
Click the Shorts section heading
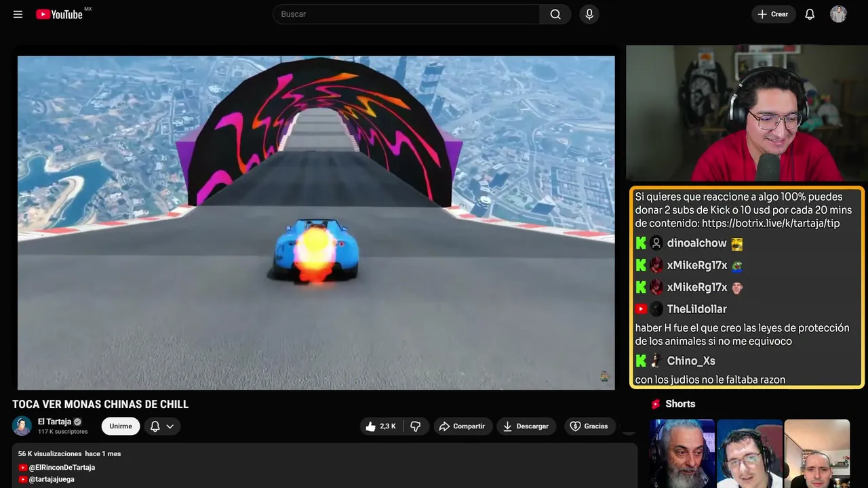click(x=680, y=404)
